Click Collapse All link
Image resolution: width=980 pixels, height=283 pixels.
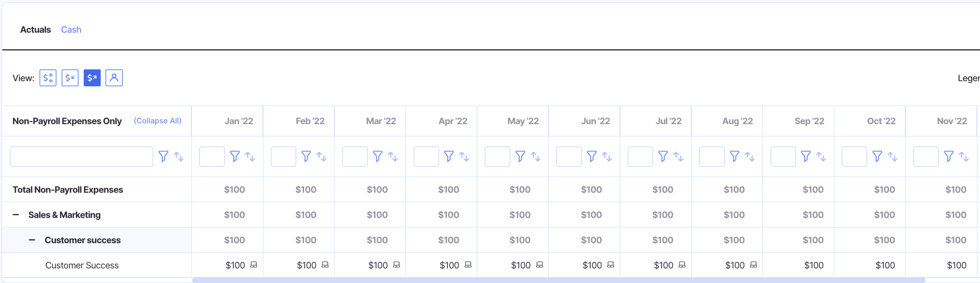[x=158, y=121]
